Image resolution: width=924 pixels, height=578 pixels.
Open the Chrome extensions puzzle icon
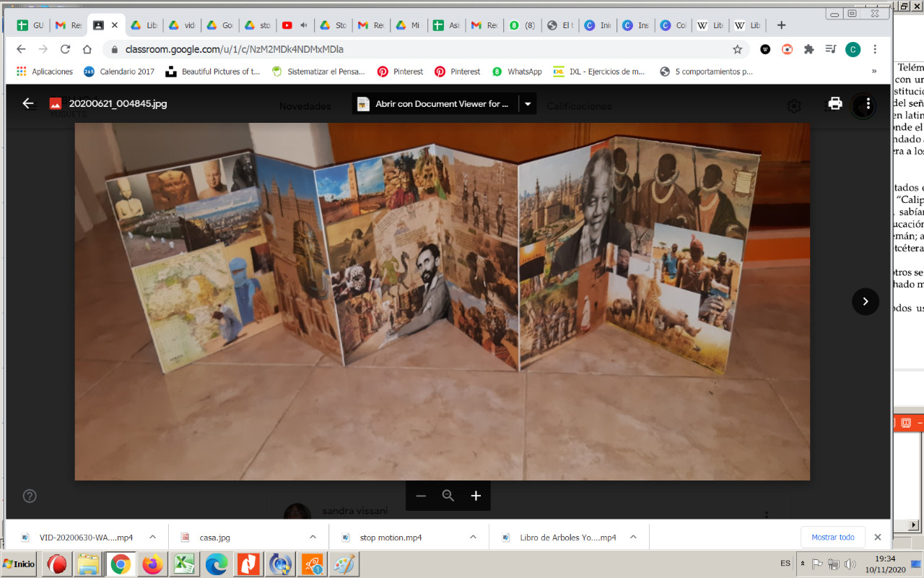click(x=808, y=49)
